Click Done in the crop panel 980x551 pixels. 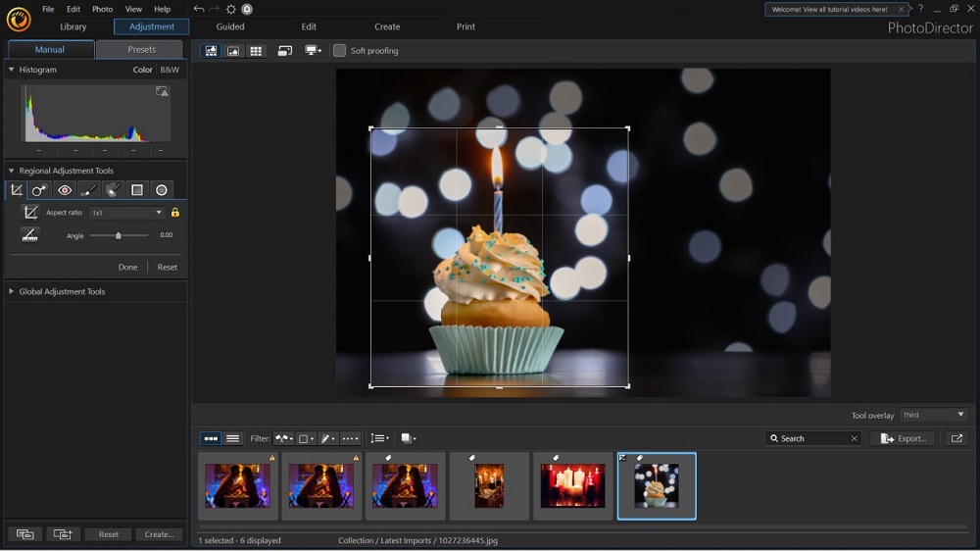tap(127, 267)
